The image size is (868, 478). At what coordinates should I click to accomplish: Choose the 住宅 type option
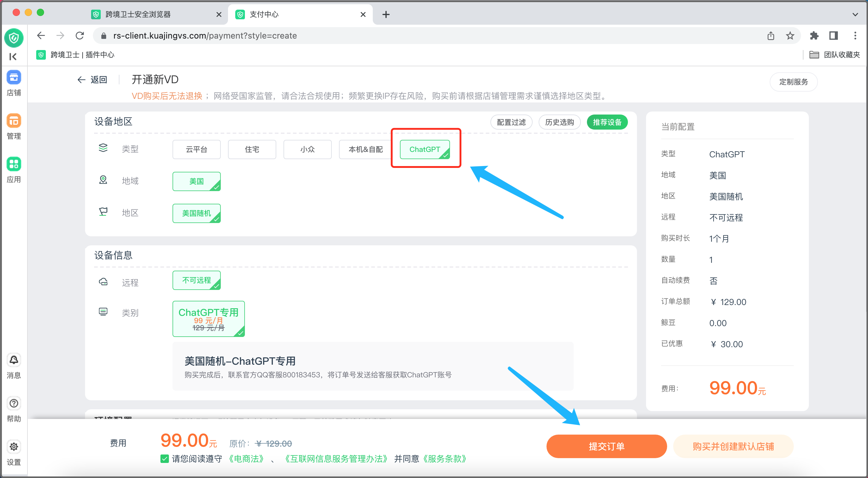(x=252, y=149)
